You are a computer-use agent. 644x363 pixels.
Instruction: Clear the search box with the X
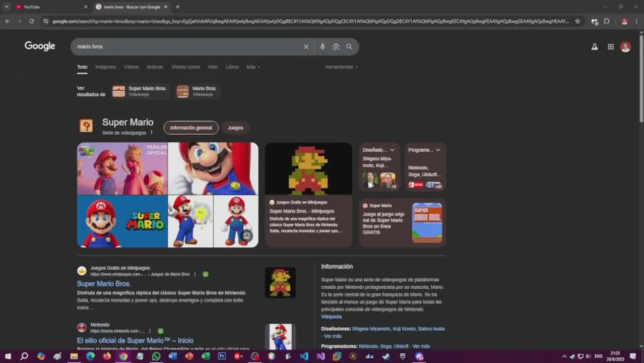306,46
